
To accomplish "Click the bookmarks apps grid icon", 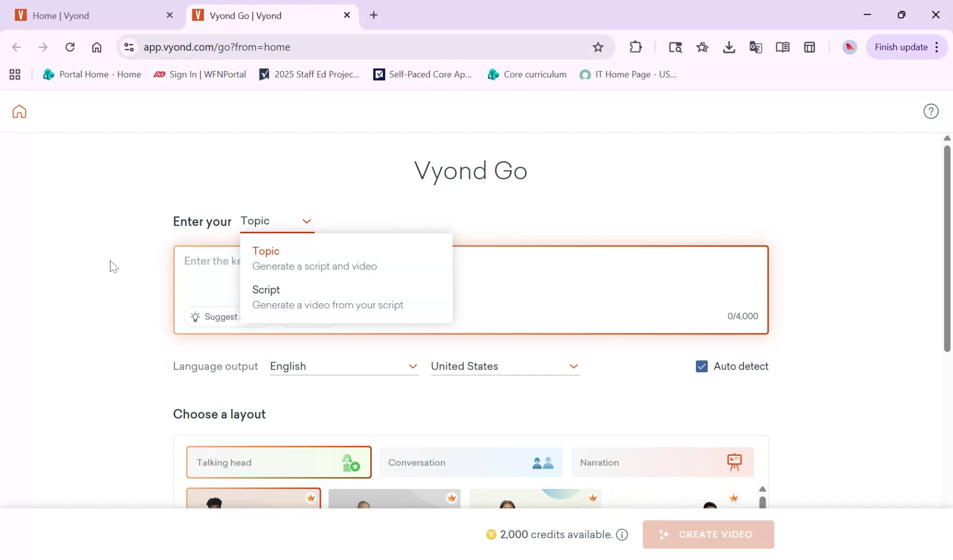I will 15,74.
